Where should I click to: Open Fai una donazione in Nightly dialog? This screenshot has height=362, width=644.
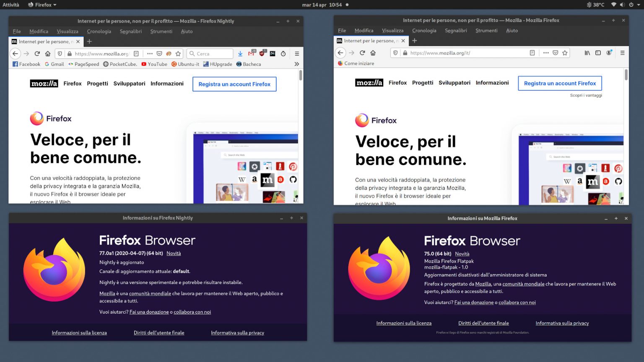click(149, 312)
